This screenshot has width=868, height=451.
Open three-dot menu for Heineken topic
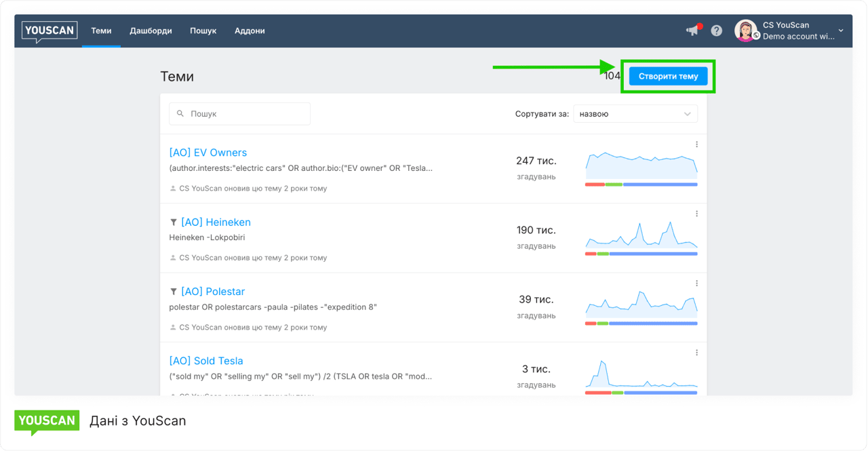[x=696, y=214]
